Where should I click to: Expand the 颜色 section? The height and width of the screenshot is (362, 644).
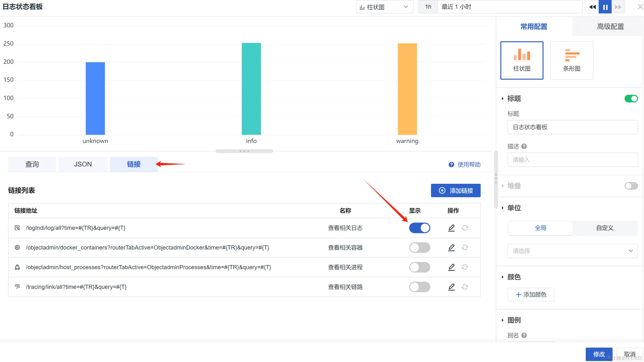514,277
